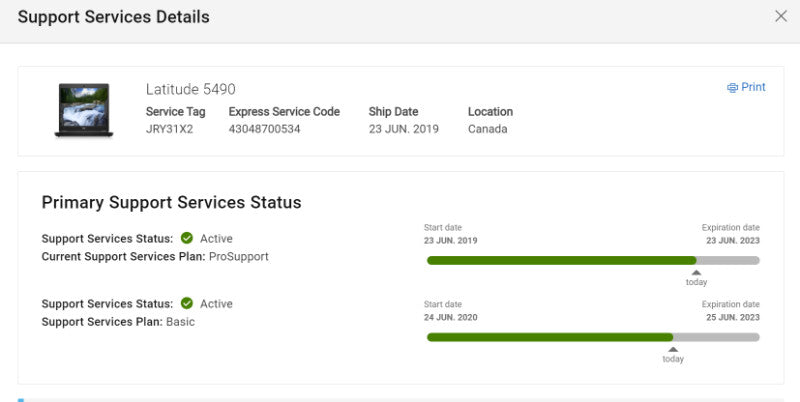Click the today marker on ProSupport timeline
Screen dimensions: 800x402
pyautogui.click(x=696, y=278)
